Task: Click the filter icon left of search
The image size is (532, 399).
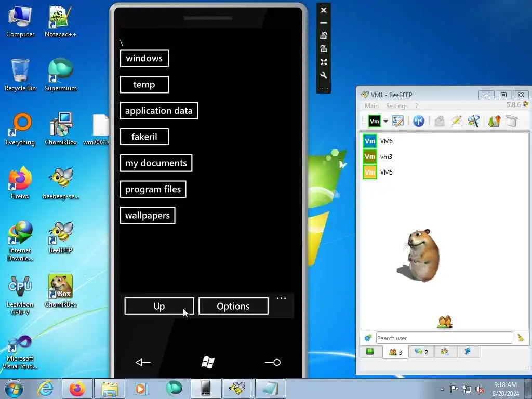Action: (368, 338)
